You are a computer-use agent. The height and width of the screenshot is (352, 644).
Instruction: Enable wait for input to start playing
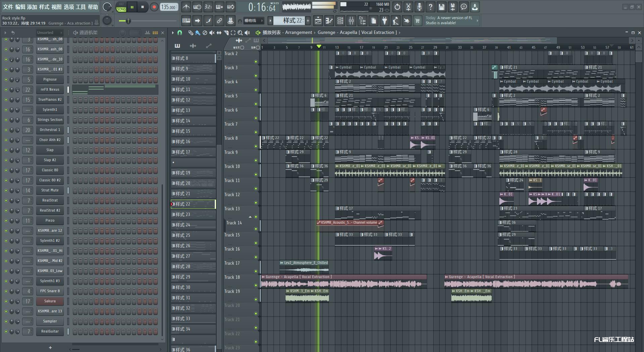pyautogui.click(x=197, y=7)
